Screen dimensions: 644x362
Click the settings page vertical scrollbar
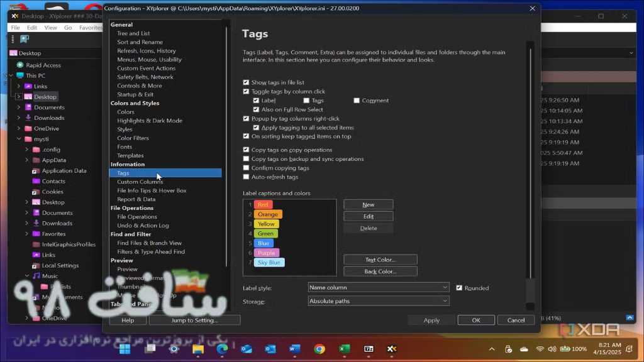530,164
